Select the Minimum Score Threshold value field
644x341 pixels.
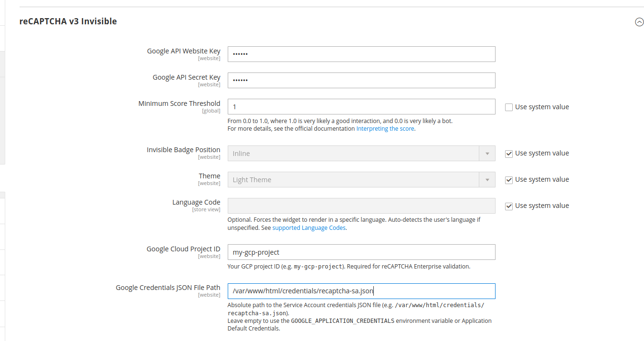(x=361, y=106)
